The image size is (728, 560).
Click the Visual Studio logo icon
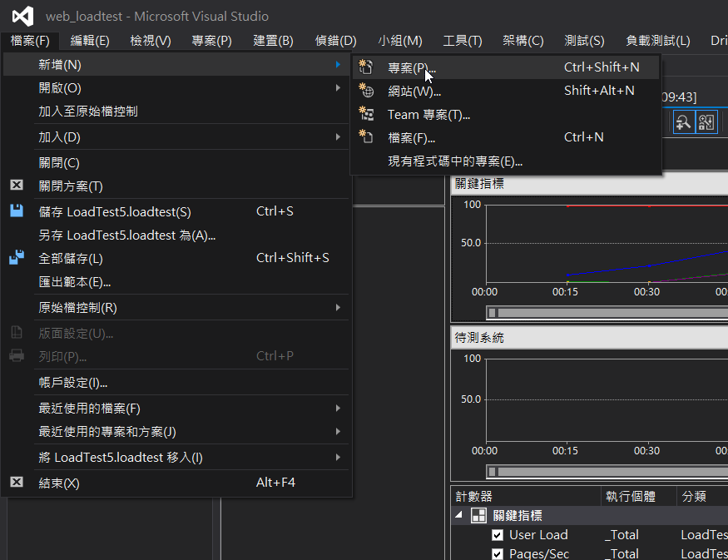(x=22, y=17)
